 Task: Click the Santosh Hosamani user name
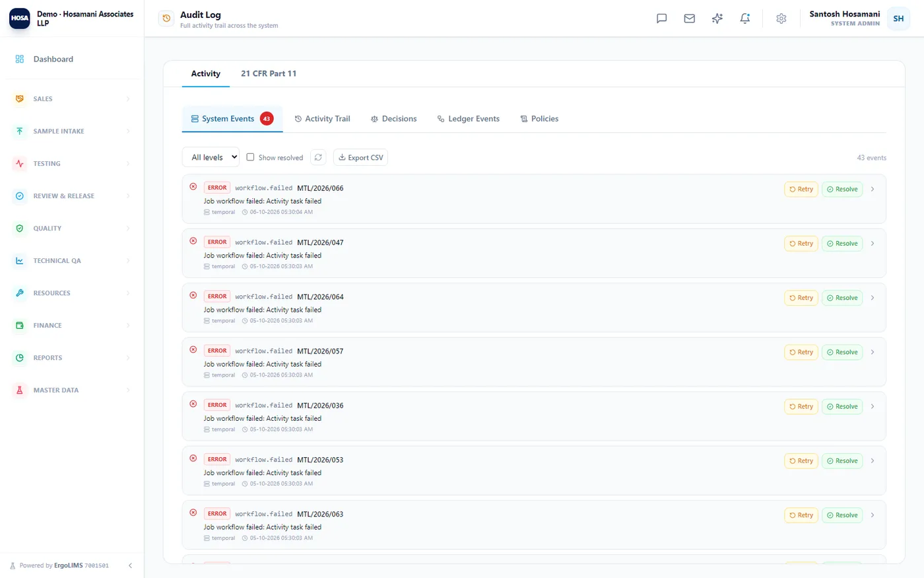[x=845, y=14]
